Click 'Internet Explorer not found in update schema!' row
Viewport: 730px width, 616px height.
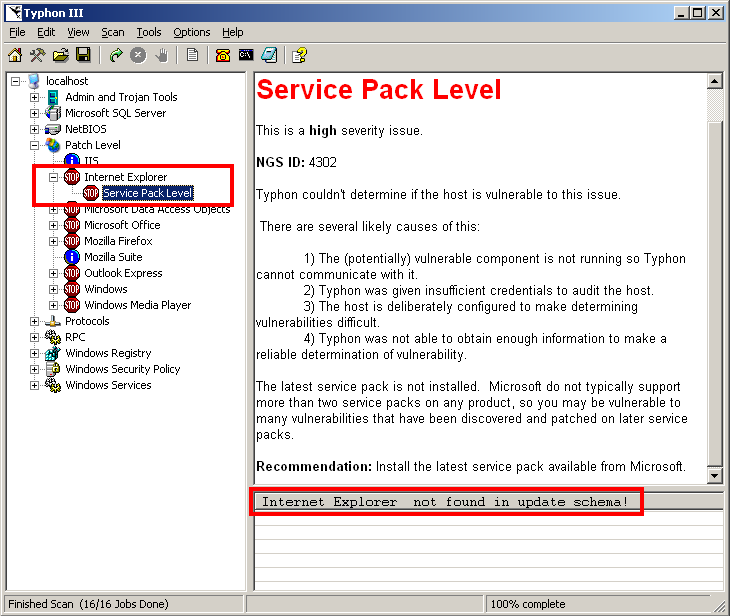[x=488, y=501]
